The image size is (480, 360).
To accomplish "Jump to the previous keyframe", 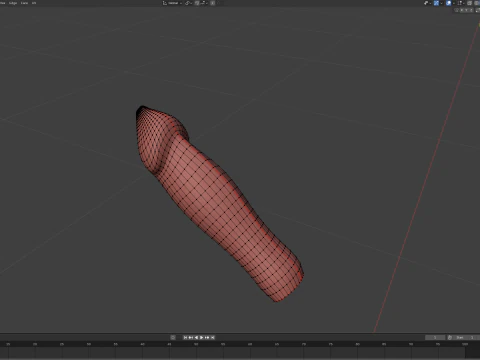I will (191, 337).
